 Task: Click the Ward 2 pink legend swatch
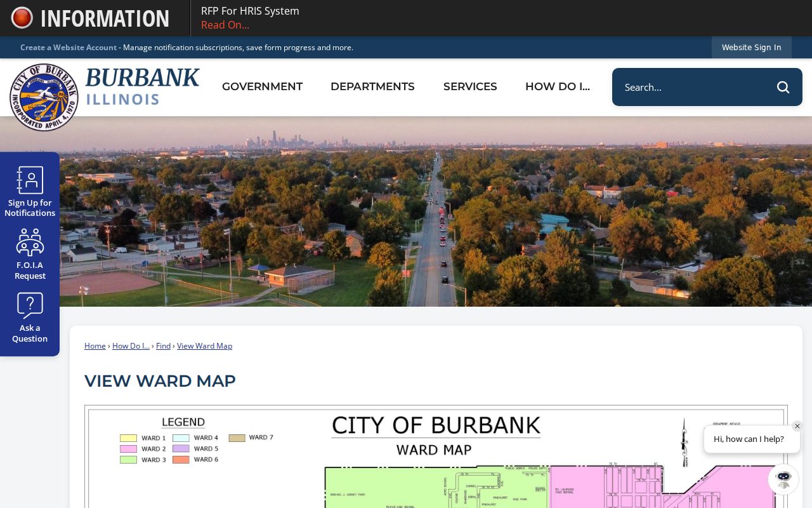(128, 449)
